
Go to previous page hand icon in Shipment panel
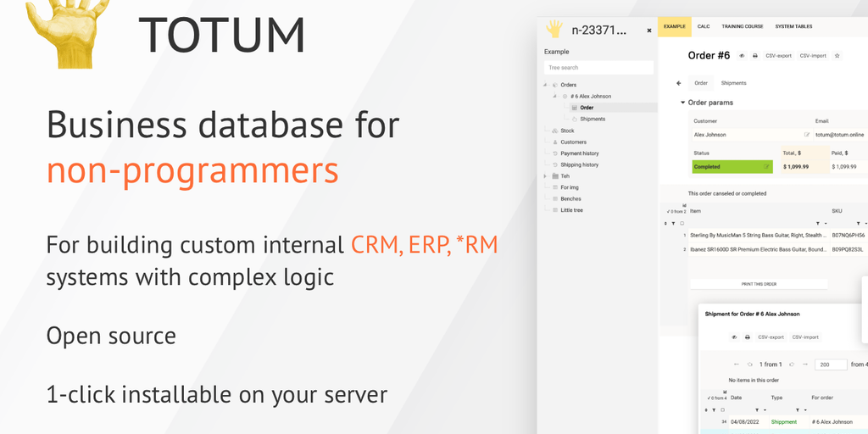coord(749,364)
